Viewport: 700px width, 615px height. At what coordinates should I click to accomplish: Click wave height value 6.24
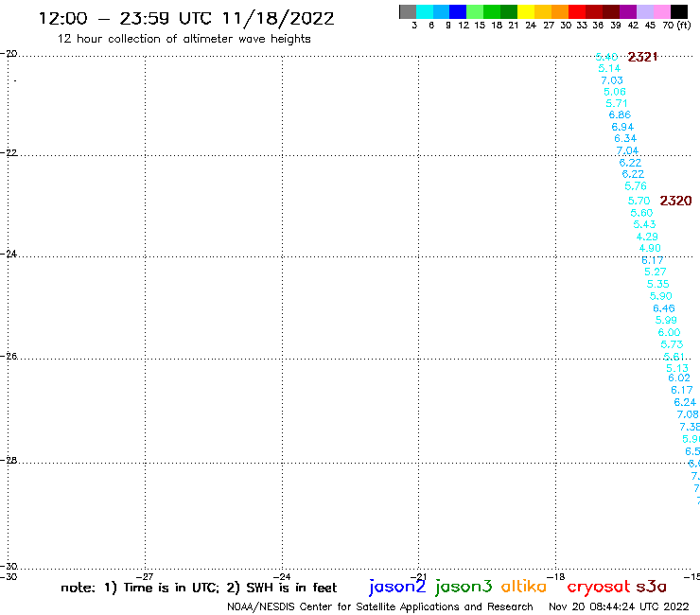point(685,402)
